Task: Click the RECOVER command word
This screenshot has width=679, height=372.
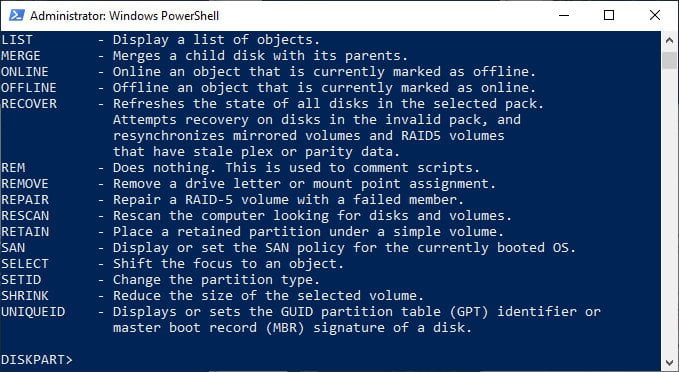Action: (29, 104)
